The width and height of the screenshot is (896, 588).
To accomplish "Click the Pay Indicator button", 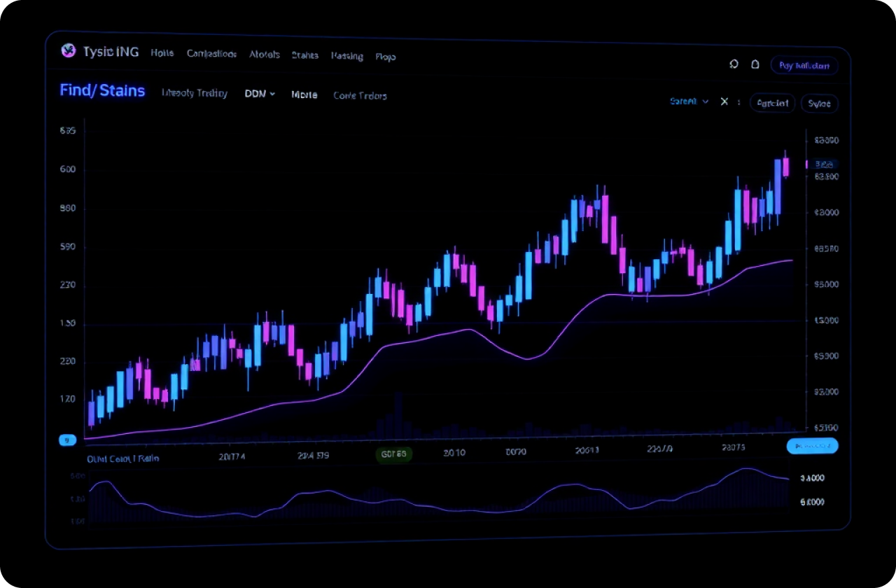I will point(804,65).
